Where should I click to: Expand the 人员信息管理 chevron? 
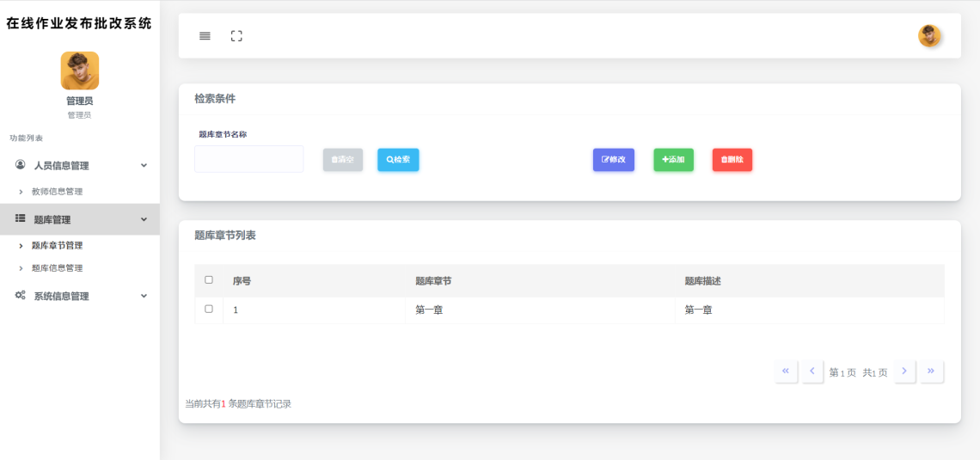click(x=144, y=165)
